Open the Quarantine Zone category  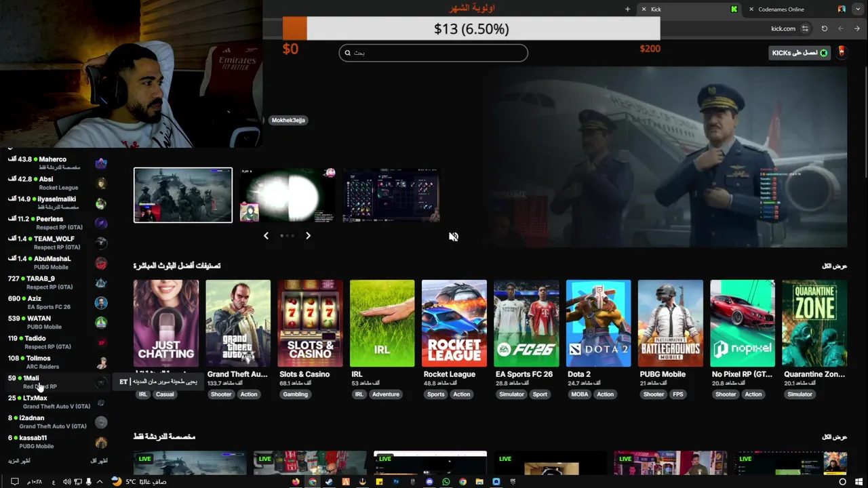(814, 323)
